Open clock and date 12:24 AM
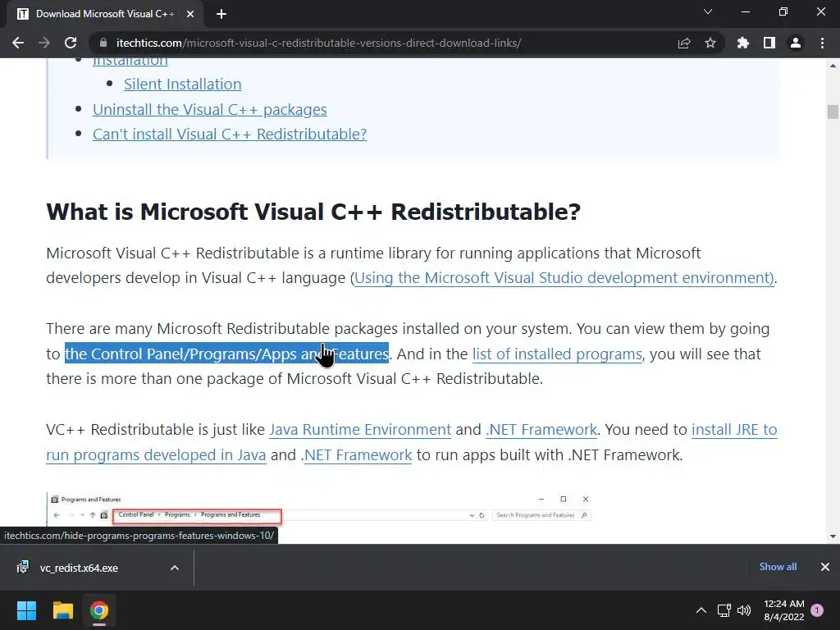The image size is (840, 630). point(783,610)
